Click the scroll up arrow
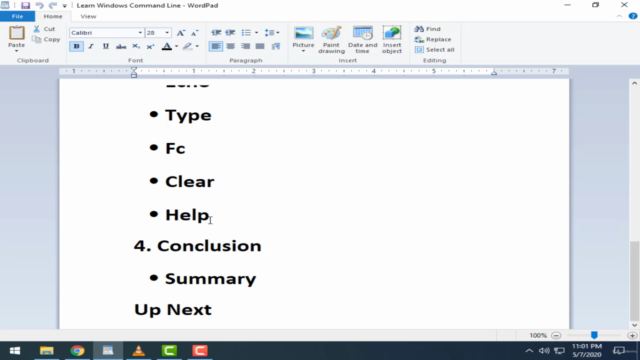 (x=634, y=83)
